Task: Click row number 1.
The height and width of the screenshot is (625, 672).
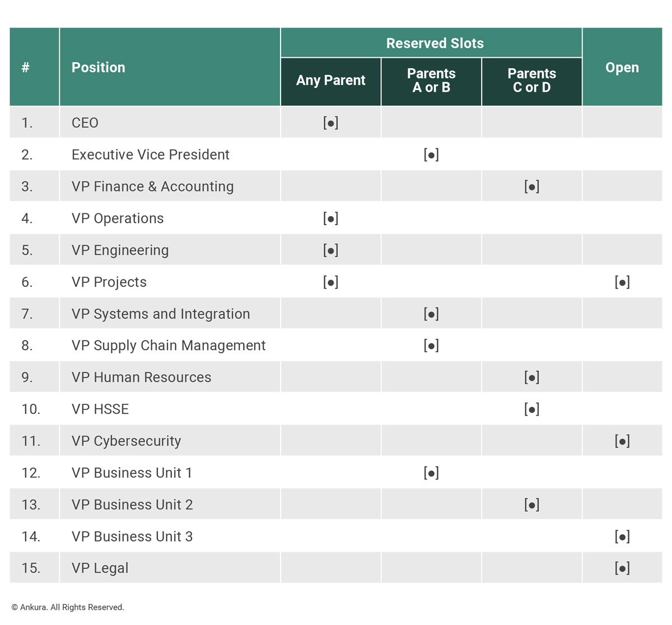Action: [27, 123]
